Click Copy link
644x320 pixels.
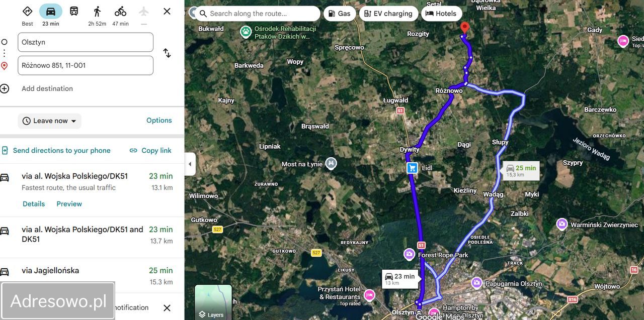[x=150, y=151]
